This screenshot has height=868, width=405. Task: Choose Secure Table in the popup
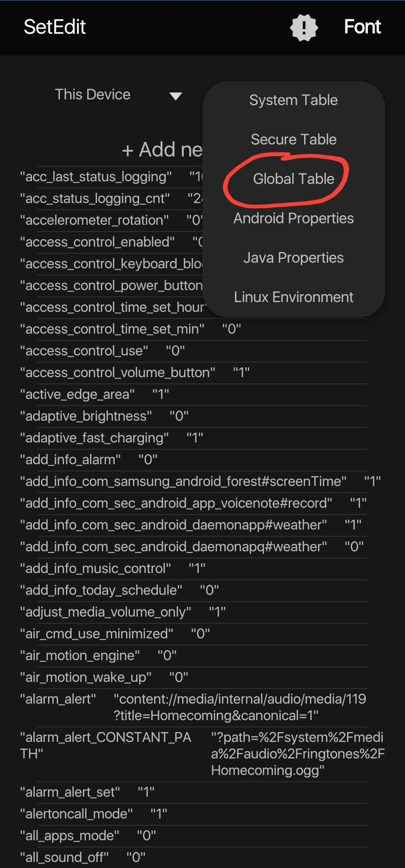[x=293, y=140]
